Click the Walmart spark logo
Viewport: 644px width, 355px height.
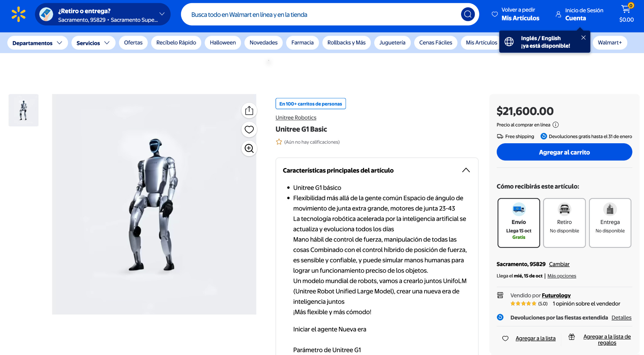19,14
